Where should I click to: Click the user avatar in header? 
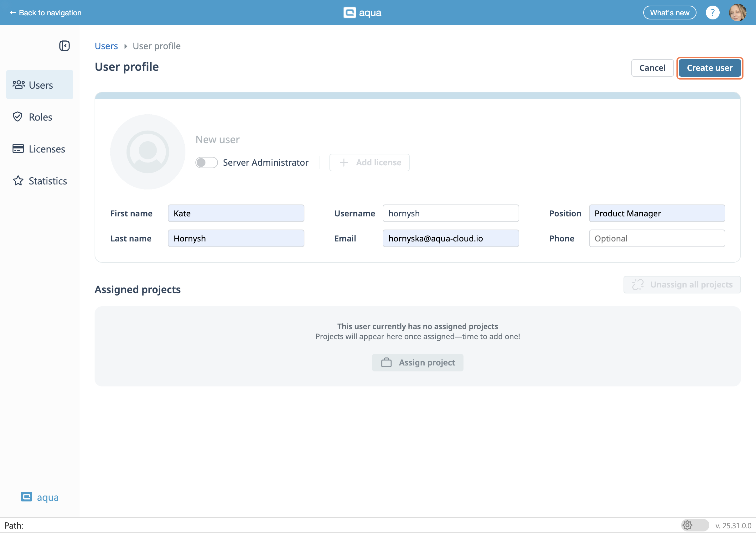tap(738, 13)
